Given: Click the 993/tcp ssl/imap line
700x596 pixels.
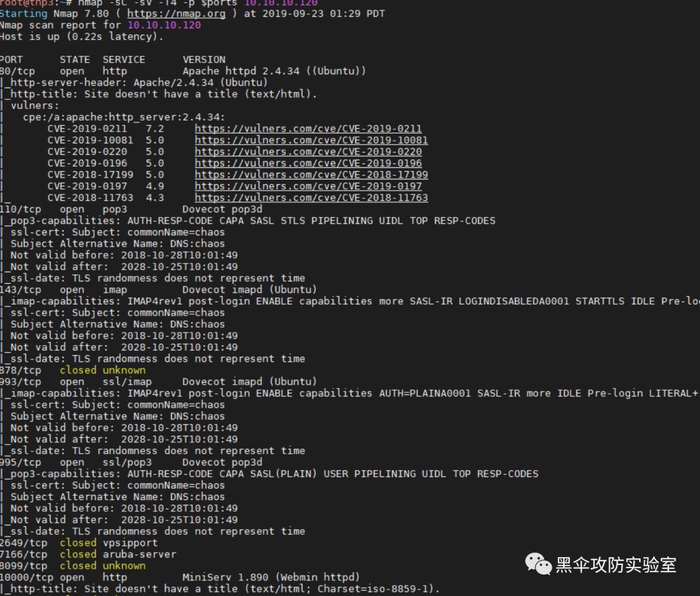Looking at the screenshot, I should coord(158,382).
